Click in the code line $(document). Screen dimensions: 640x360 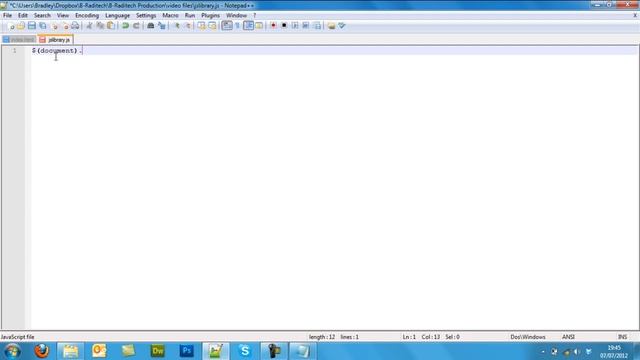click(57, 51)
